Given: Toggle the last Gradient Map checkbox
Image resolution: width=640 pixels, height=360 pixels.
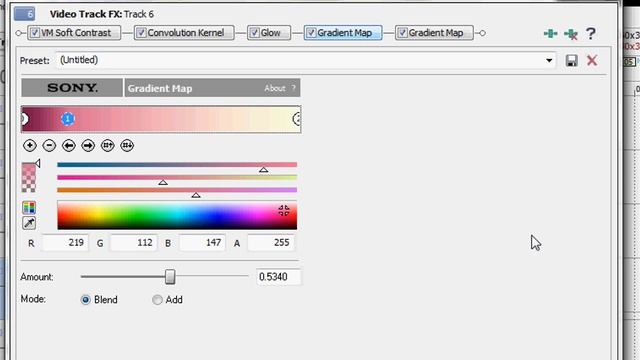Looking at the screenshot, I should [x=402, y=33].
